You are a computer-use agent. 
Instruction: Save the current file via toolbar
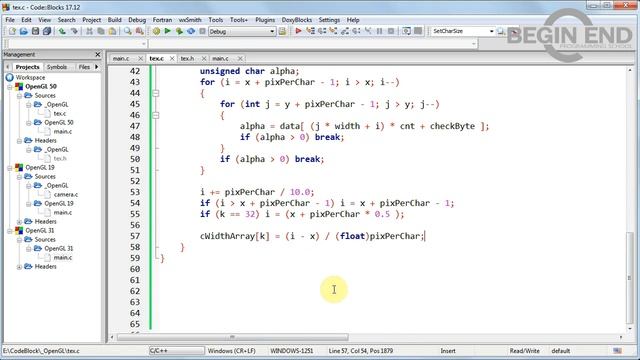[x=36, y=31]
